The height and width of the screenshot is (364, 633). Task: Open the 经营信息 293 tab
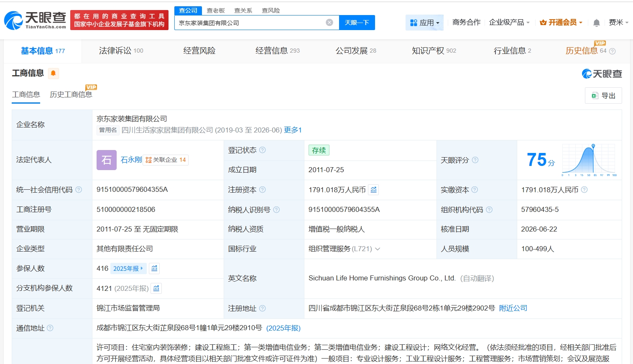coord(278,51)
